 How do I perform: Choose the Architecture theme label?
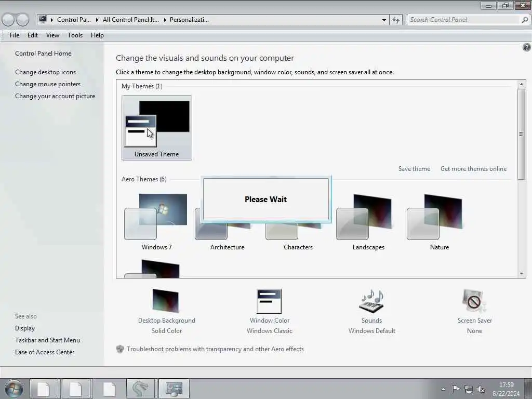[228, 247]
